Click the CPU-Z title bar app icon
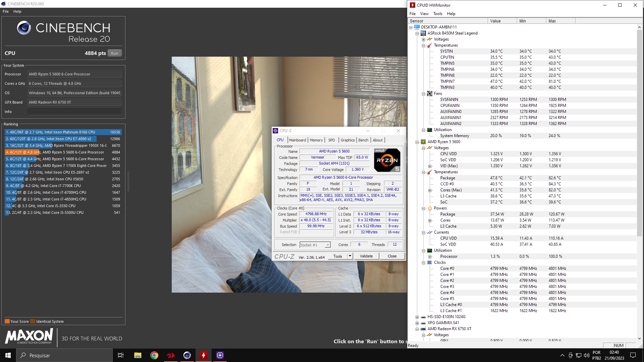 (x=275, y=131)
